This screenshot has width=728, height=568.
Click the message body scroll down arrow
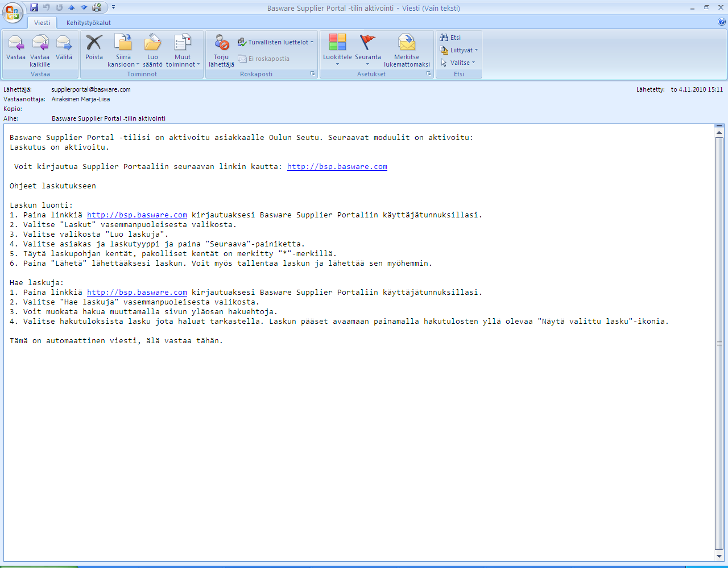click(x=719, y=556)
